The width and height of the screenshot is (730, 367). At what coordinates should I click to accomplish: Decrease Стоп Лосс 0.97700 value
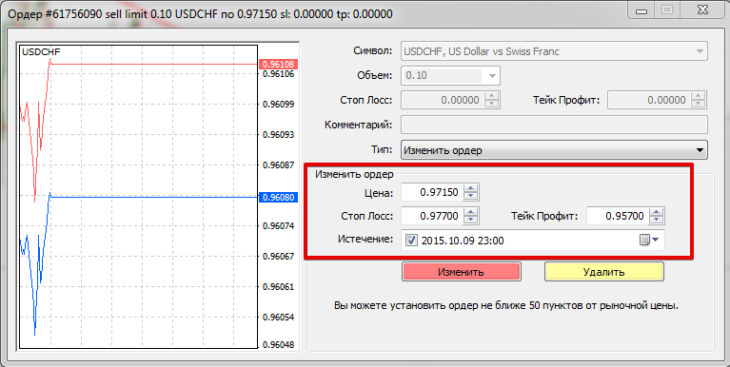coord(471,220)
